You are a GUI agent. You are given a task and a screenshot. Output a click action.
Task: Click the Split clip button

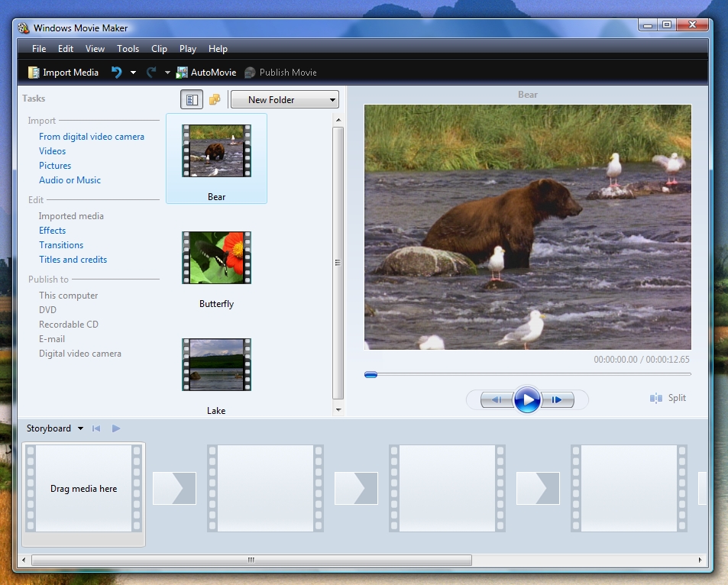tap(668, 398)
